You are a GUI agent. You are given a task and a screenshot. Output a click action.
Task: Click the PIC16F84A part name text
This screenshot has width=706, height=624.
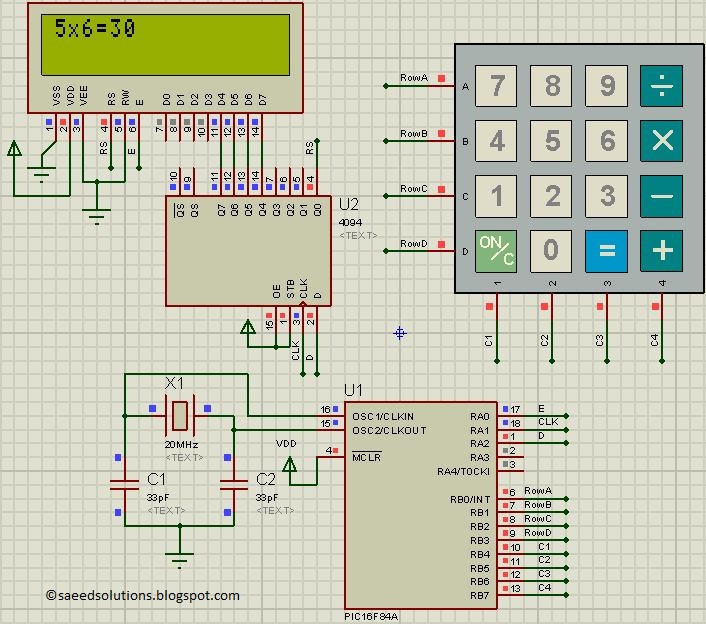(371, 617)
